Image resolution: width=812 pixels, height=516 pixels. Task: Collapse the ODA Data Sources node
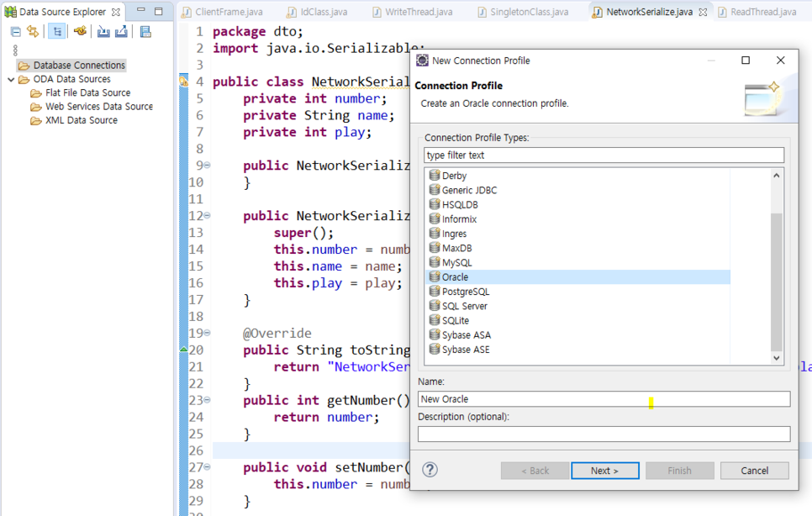coord(11,80)
